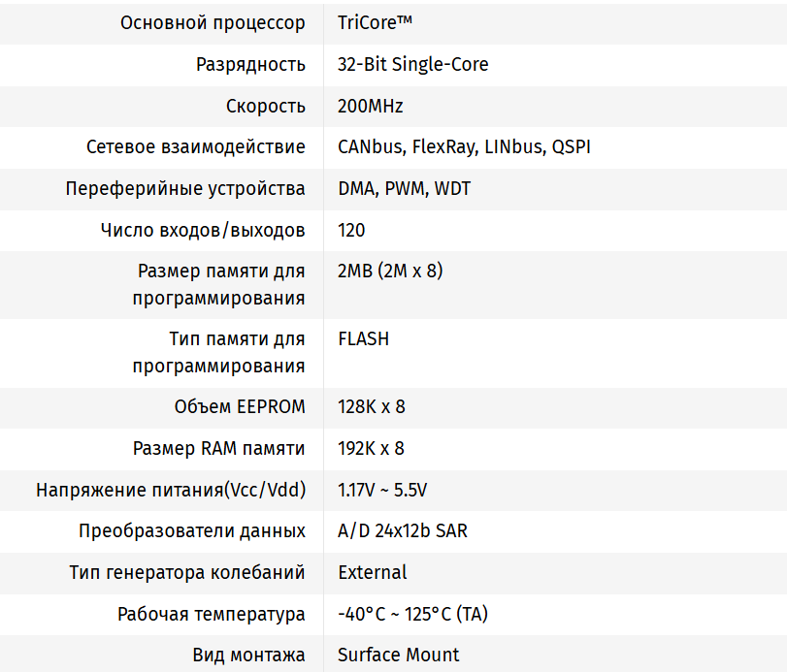Image resolution: width=787 pixels, height=672 pixels.
Task: Click the "Периферийные устройства" label
Action: (185, 188)
